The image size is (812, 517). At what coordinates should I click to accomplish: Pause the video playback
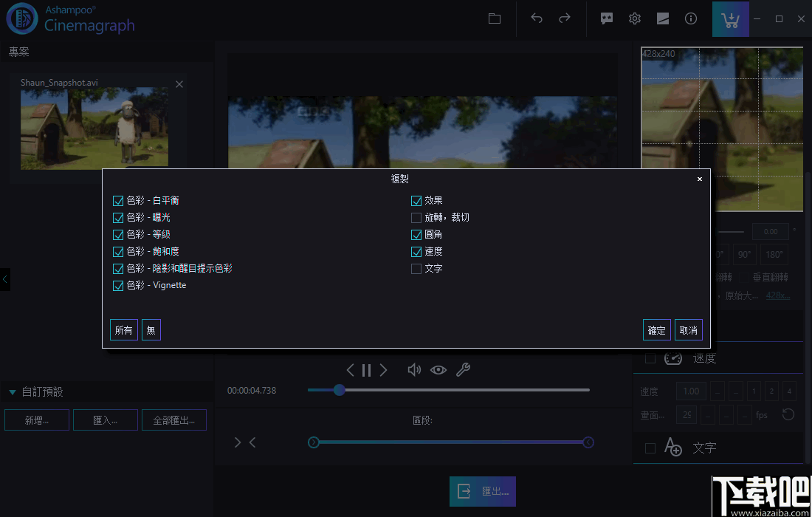[x=367, y=369]
